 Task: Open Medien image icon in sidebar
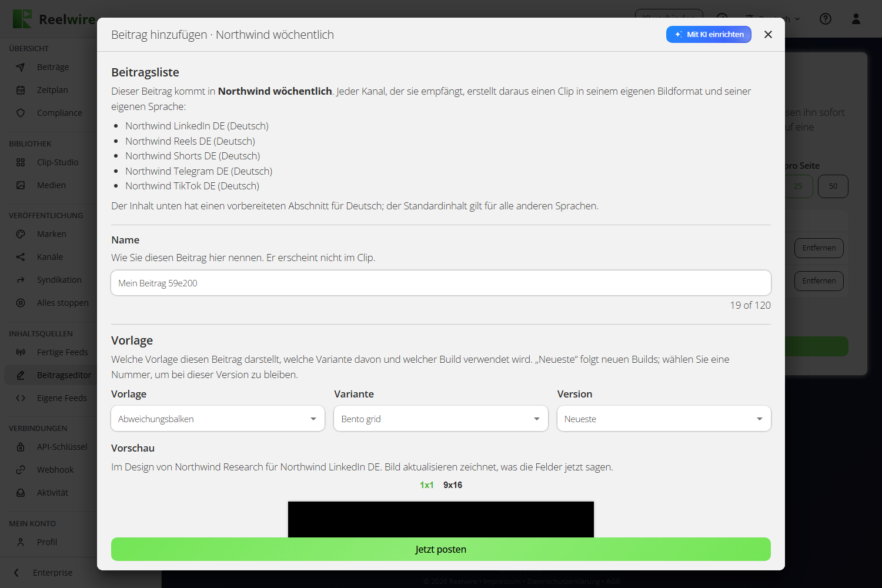pyautogui.click(x=21, y=185)
